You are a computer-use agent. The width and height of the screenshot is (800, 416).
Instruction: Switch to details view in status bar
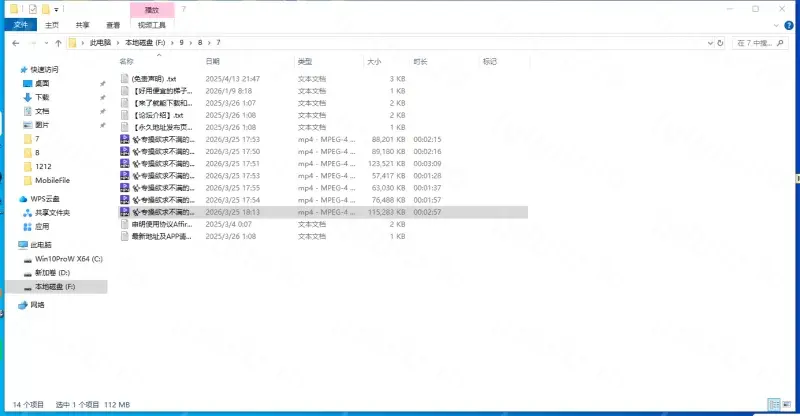(774, 404)
